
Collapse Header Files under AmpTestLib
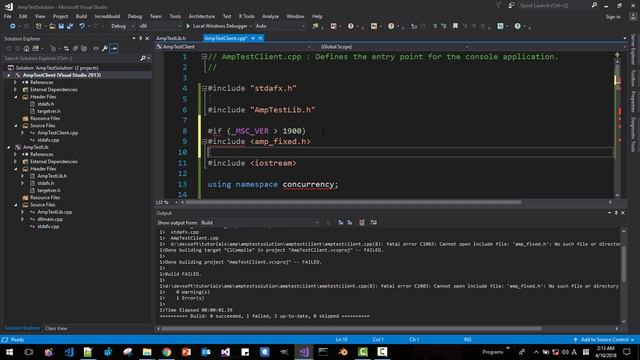tap(16, 169)
